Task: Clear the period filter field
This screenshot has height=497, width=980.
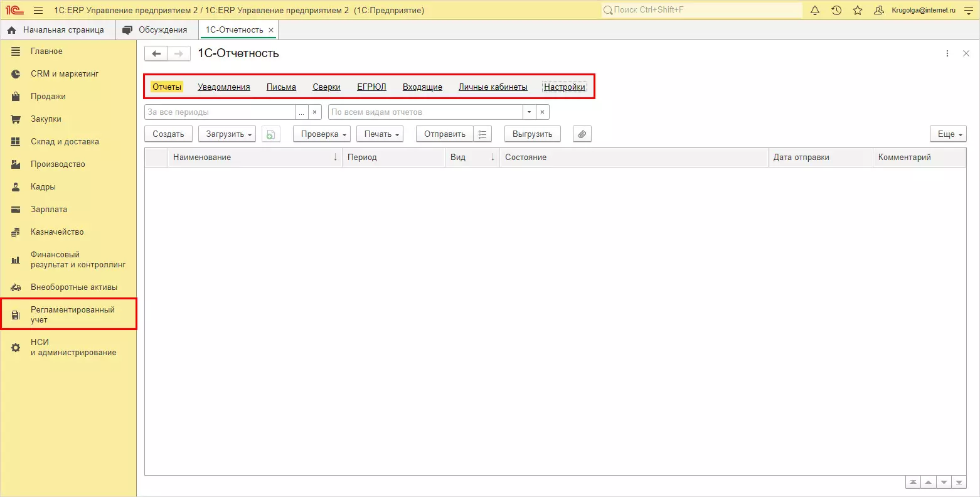Action: (x=315, y=112)
